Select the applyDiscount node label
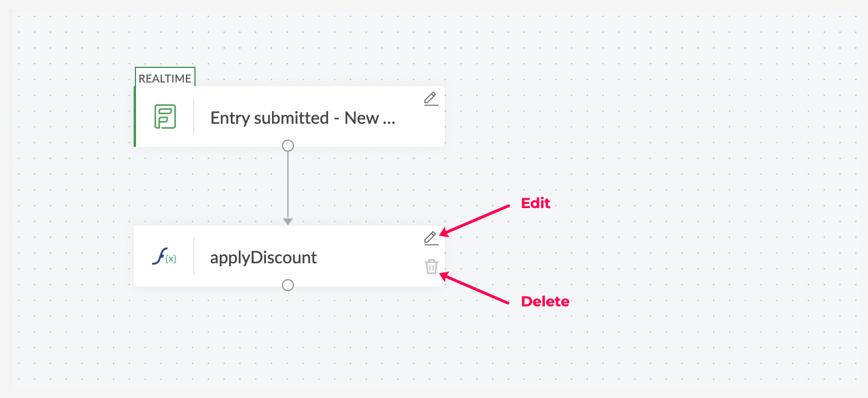This screenshot has width=868, height=398. (x=263, y=257)
